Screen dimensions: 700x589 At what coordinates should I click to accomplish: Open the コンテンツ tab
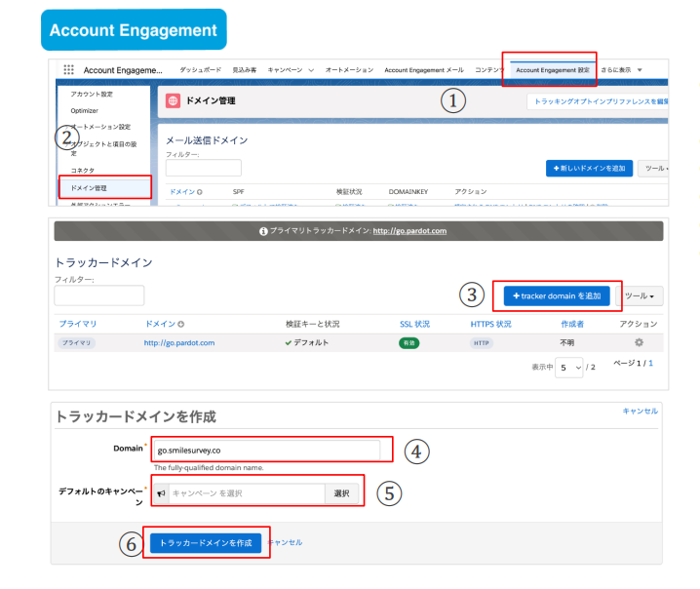[x=488, y=70]
